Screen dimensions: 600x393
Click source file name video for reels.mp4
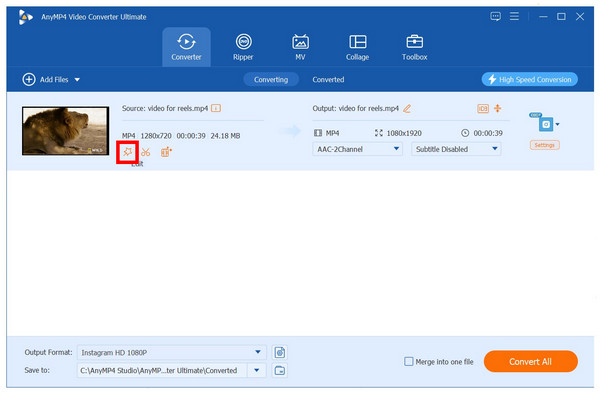click(x=178, y=108)
